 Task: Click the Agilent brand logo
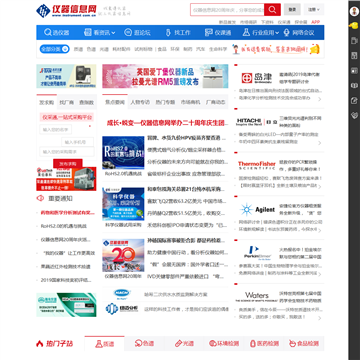click(257, 209)
